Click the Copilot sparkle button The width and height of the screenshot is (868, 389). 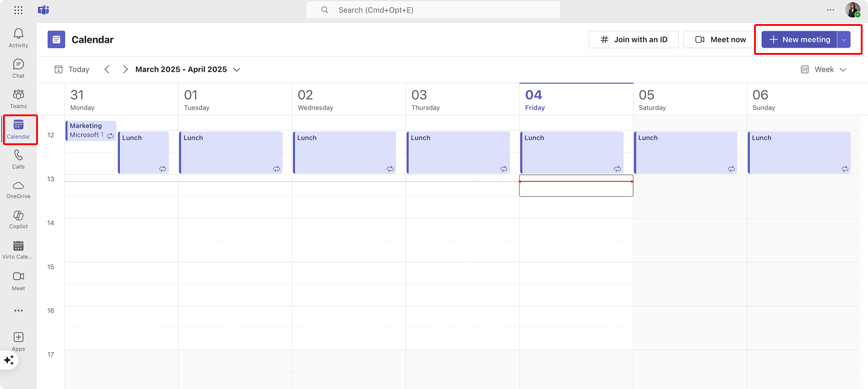pyautogui.click(x=9, y=360)
